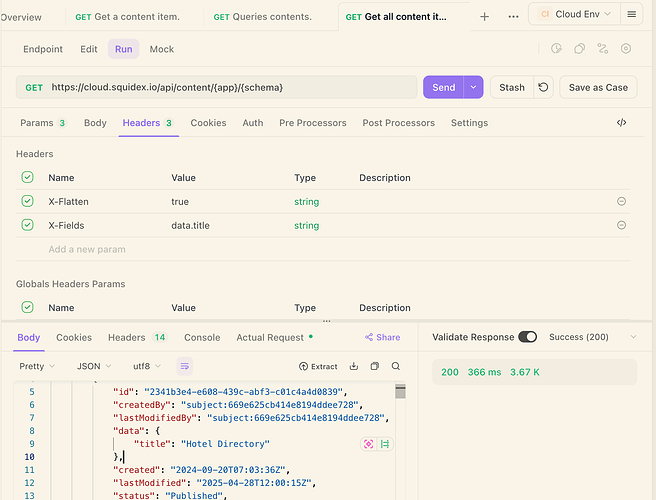The image size is (656, 500).
Task: Uncheck the X-Flatten header checkbox
Action: 28,201
